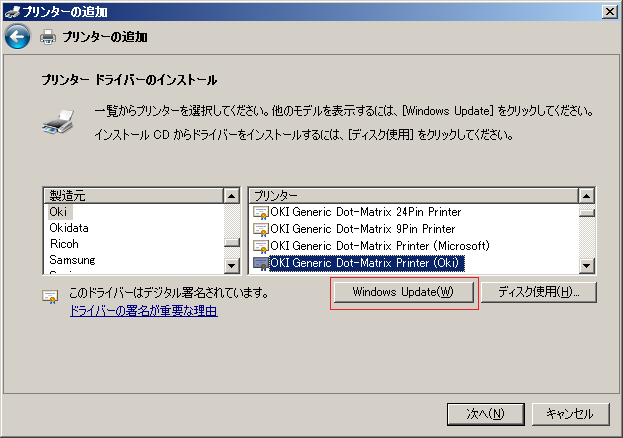623x438 pixels.
Task: Click the Windows Update(W) button
Action: (x=403, y=292)
